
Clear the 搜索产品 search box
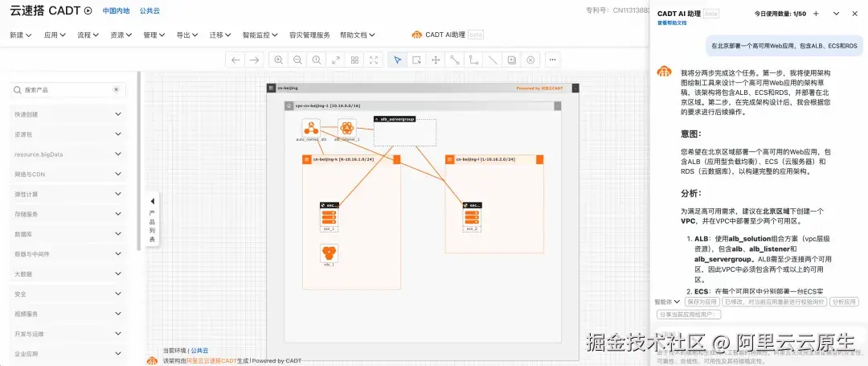point(117,90)
